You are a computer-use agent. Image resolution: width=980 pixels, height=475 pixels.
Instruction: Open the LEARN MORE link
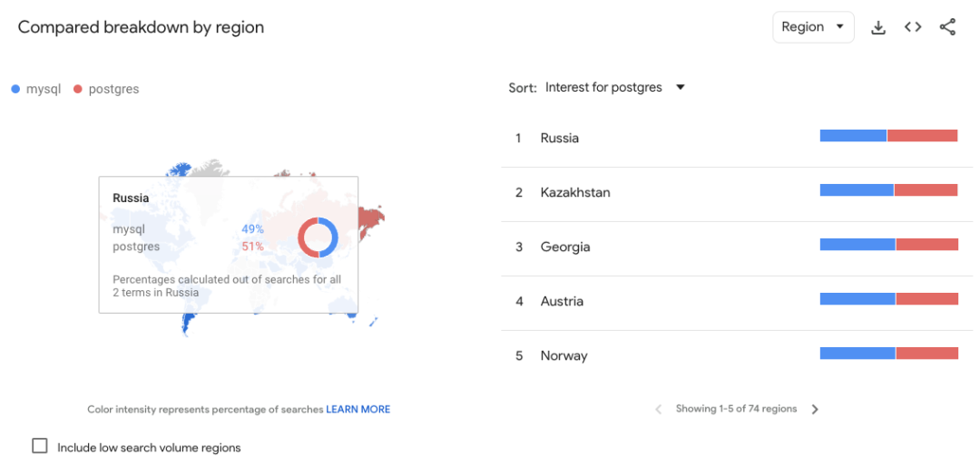[358, 410]
